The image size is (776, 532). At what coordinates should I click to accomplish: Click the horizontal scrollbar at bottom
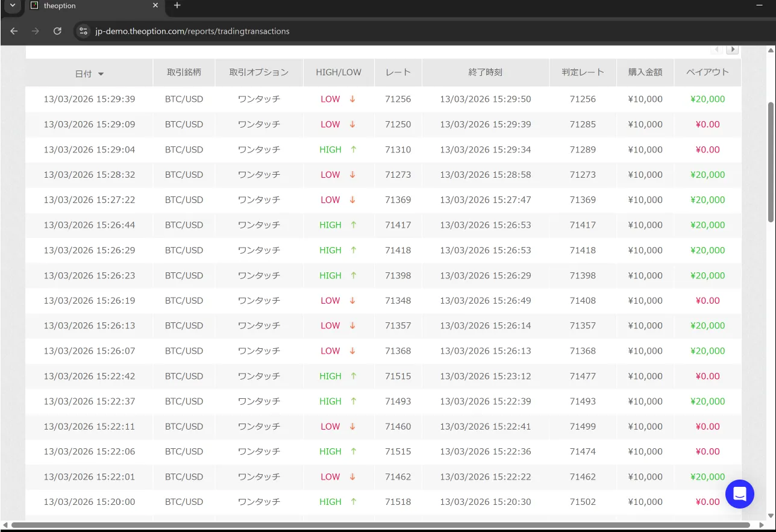[386, 525]
